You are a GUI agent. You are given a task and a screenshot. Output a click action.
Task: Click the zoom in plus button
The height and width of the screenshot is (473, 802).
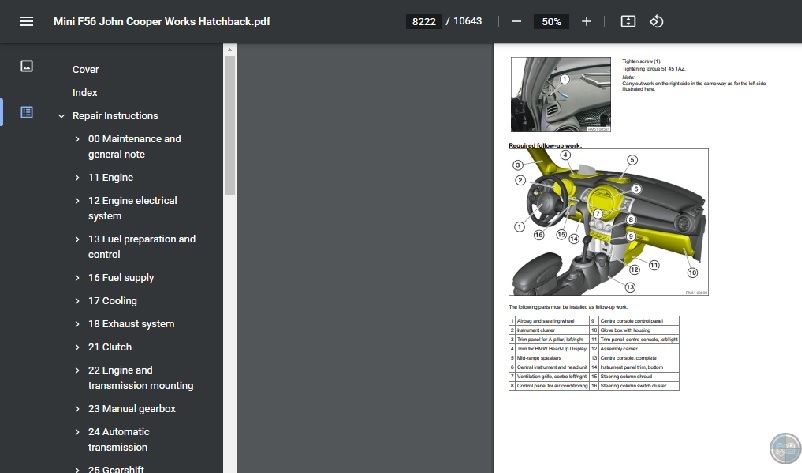tap(586, 21)
